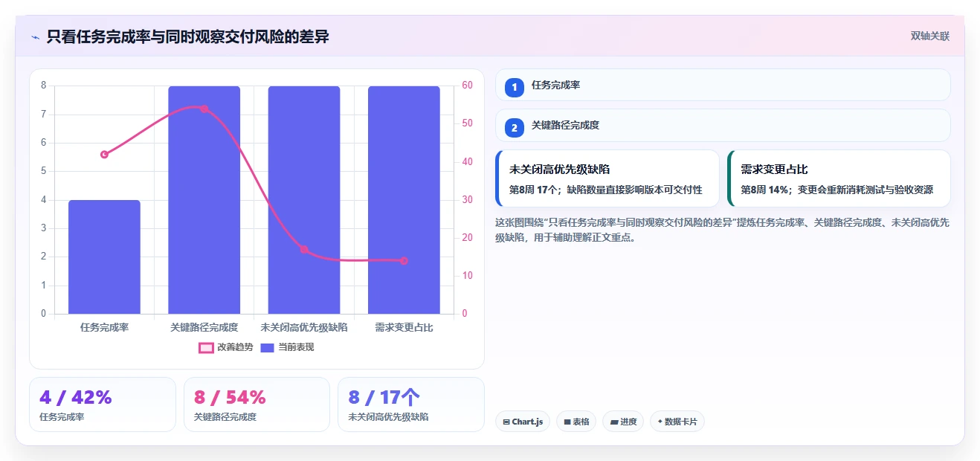980x461 pixels.
Task: Click the 8 / 54% stat card
Action: (x=257, y=404)
